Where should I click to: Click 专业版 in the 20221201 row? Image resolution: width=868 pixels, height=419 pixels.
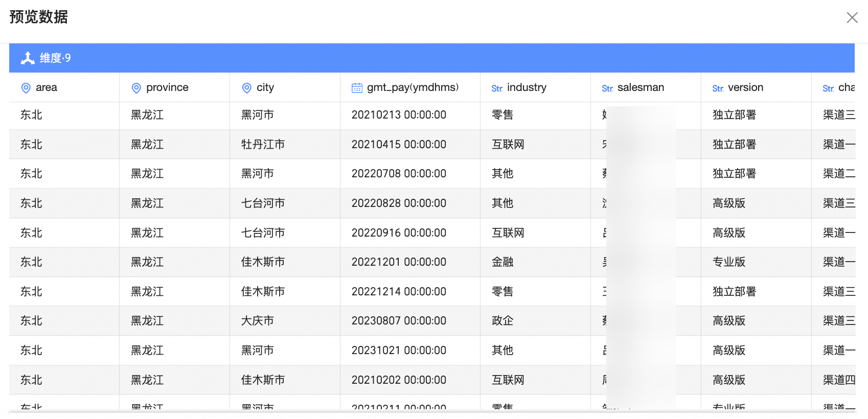pos(729,262)
